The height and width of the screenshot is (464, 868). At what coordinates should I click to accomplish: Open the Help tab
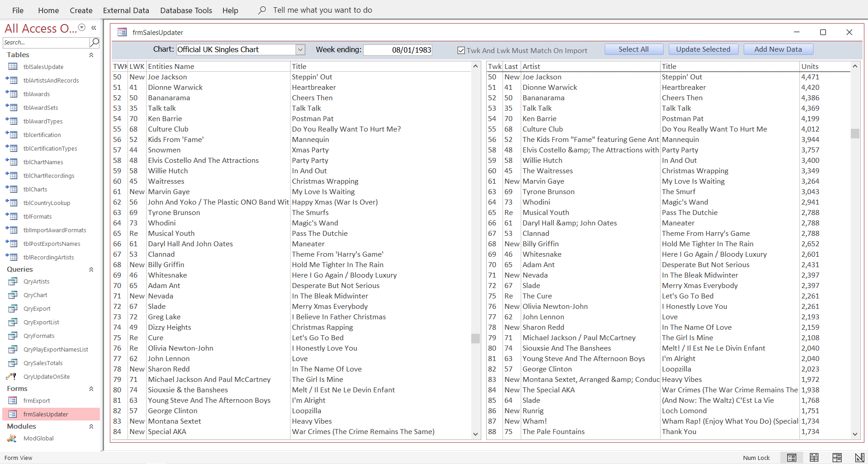230,10
